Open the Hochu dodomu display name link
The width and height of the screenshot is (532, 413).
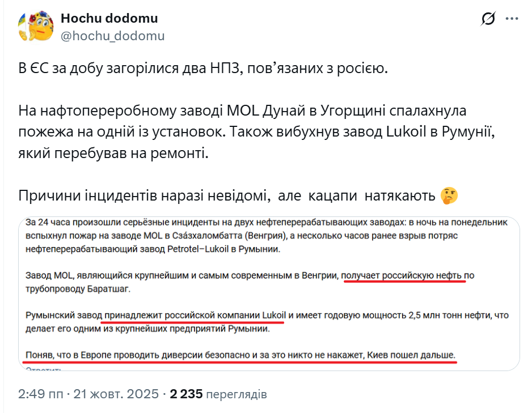point(109,18)
